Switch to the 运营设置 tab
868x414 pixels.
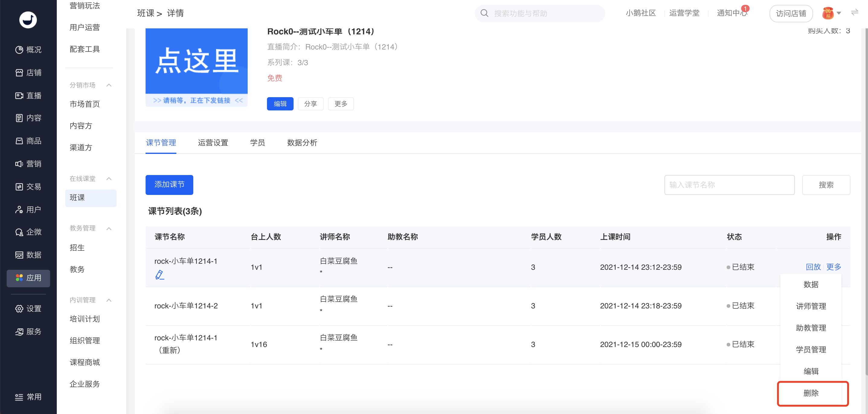pyautogui.click(x=213, y=143)
